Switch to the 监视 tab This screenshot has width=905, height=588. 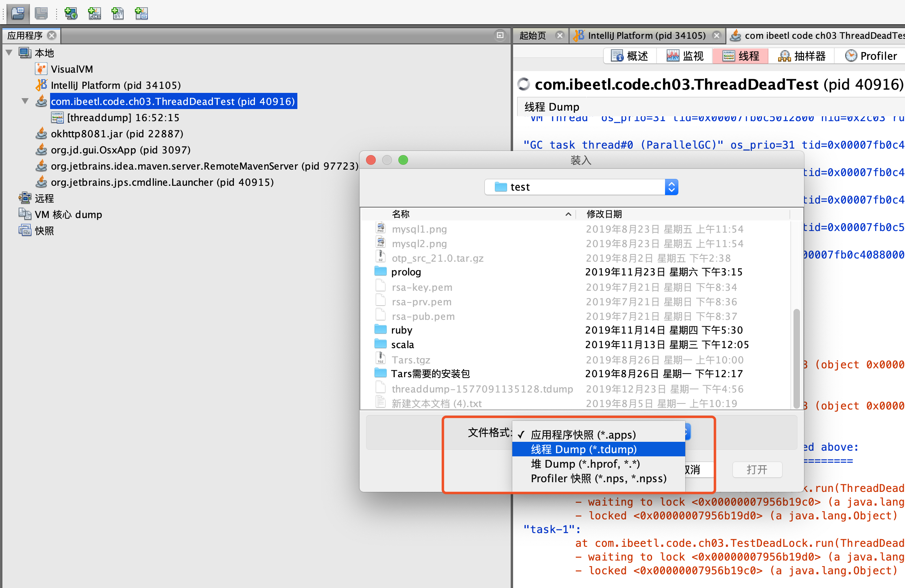click(x=685, y=56)
